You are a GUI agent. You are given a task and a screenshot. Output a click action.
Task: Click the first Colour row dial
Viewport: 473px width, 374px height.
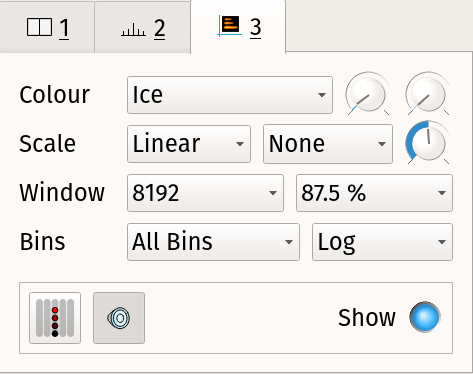(367, 94)
